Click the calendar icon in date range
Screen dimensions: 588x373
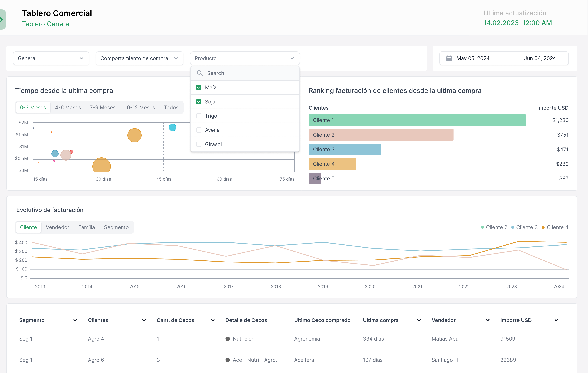coord(449,58)
